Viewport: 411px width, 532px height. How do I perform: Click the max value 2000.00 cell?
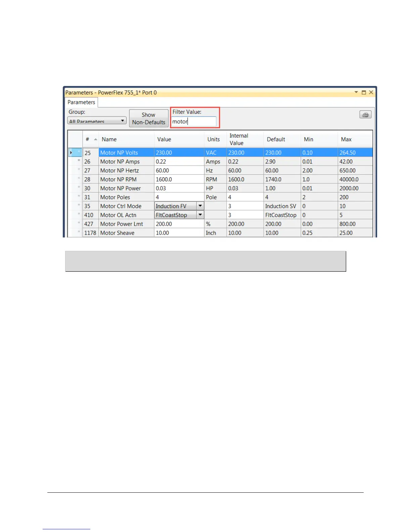click(x=355, y=188)
